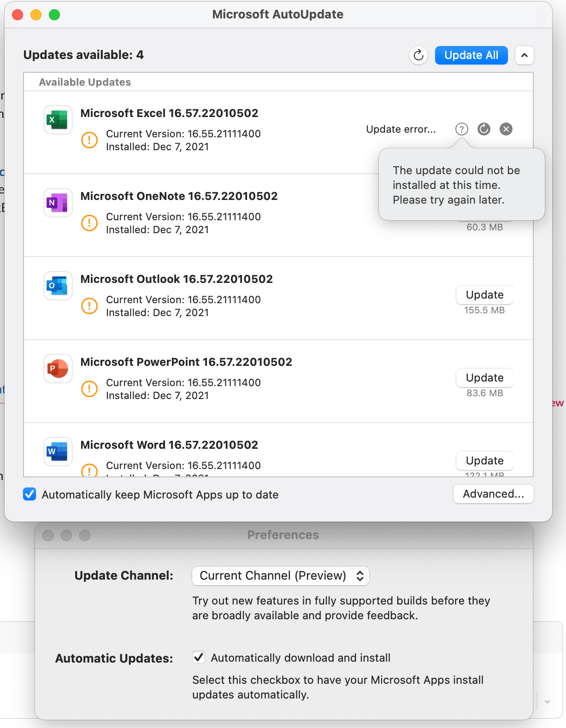Open the Advanced... settings button

point(493,494)
